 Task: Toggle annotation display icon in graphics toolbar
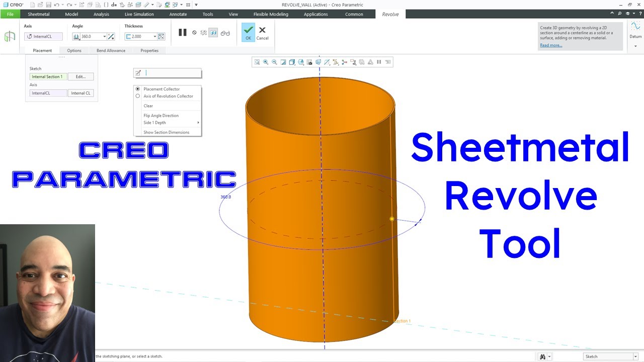(x=353, y=62)
